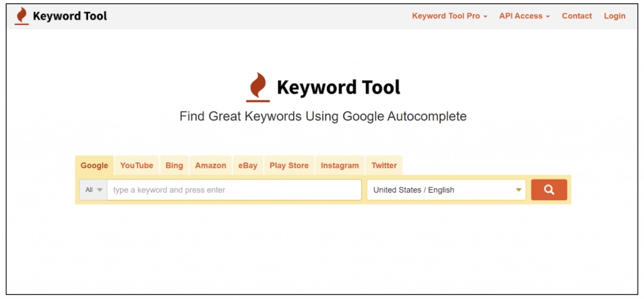This screenshot has width=644, height=299.
Task: Choose the eBay tab
Action: pos(248,166)
